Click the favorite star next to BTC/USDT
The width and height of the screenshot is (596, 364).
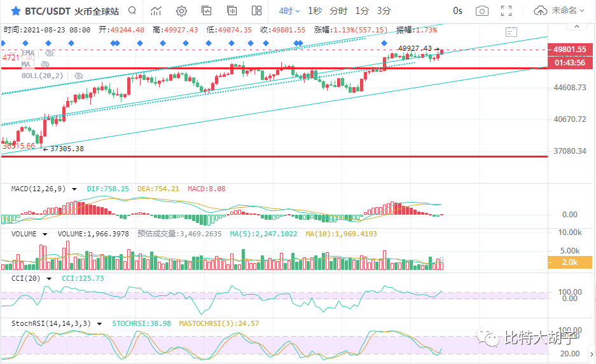(x=15, y=11)
